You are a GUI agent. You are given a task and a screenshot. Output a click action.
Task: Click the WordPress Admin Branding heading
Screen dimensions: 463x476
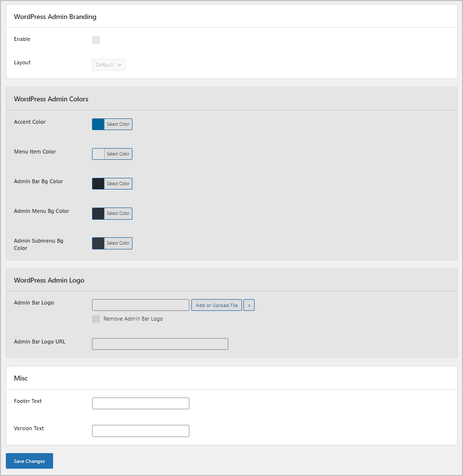(55, 17)
